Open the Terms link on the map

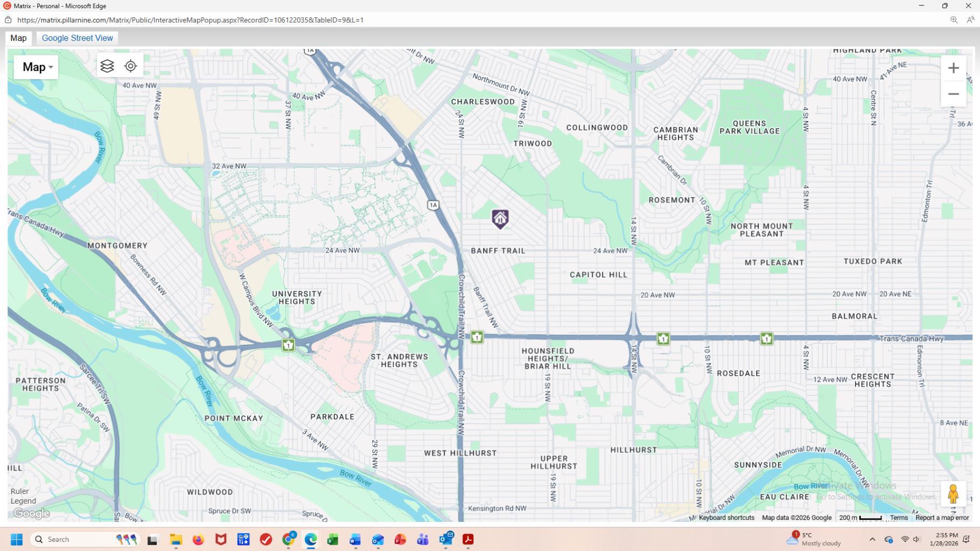(899, 518)
